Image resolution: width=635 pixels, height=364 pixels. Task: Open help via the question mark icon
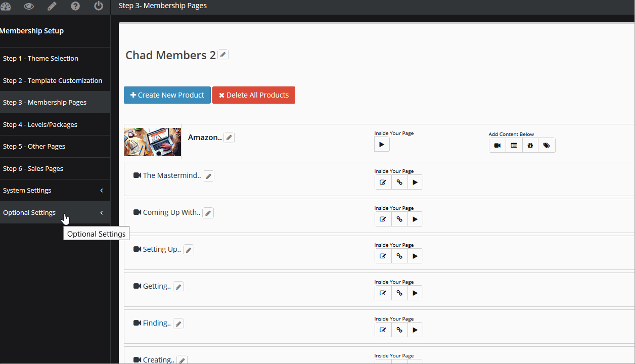click(x=75, y=7)
